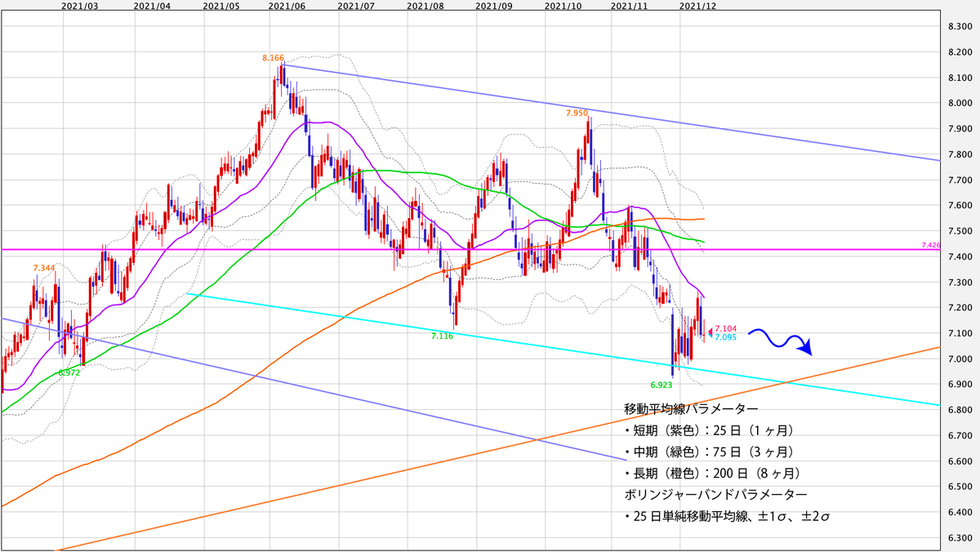Pick the 6.923 green low annotation
Screen dimensions: 980x552
click(x=661, y=384)
